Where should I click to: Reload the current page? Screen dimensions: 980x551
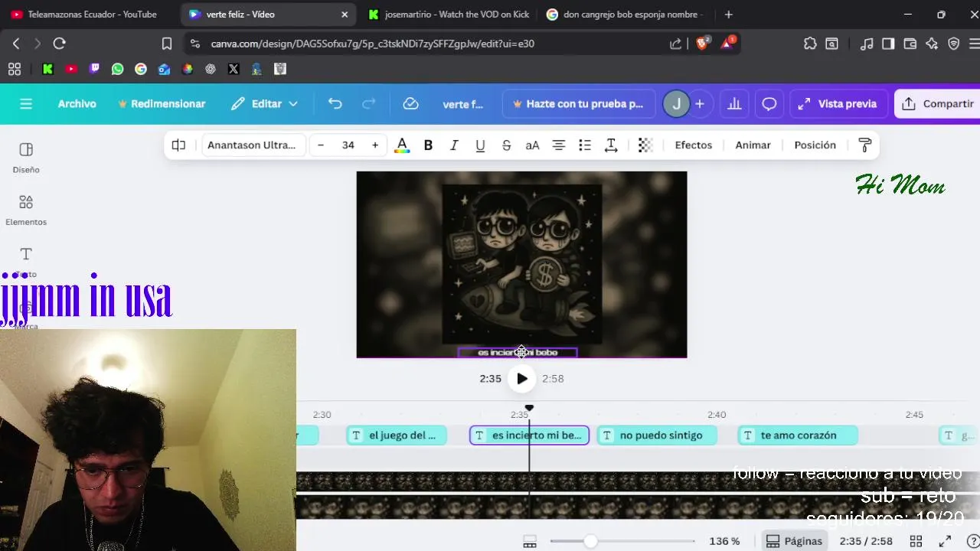coord(59,44)
